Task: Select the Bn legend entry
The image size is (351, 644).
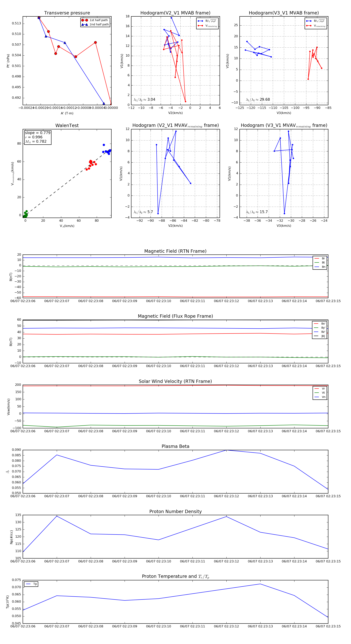Action: pyautogui.click(x=320, y=267)
